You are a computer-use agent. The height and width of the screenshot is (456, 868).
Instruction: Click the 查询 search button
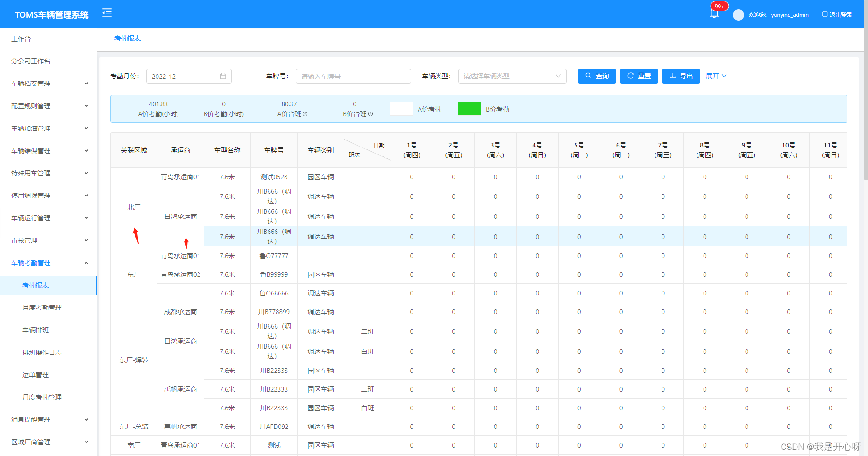point(597,76)
